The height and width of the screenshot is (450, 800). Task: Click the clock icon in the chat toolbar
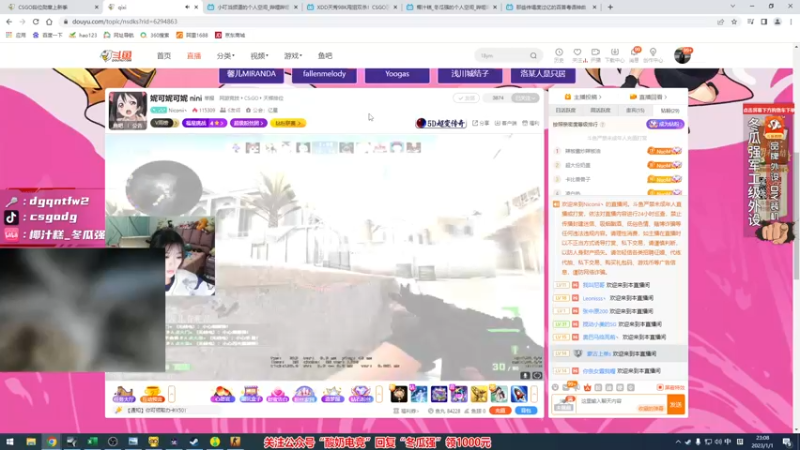pos(555,388)
